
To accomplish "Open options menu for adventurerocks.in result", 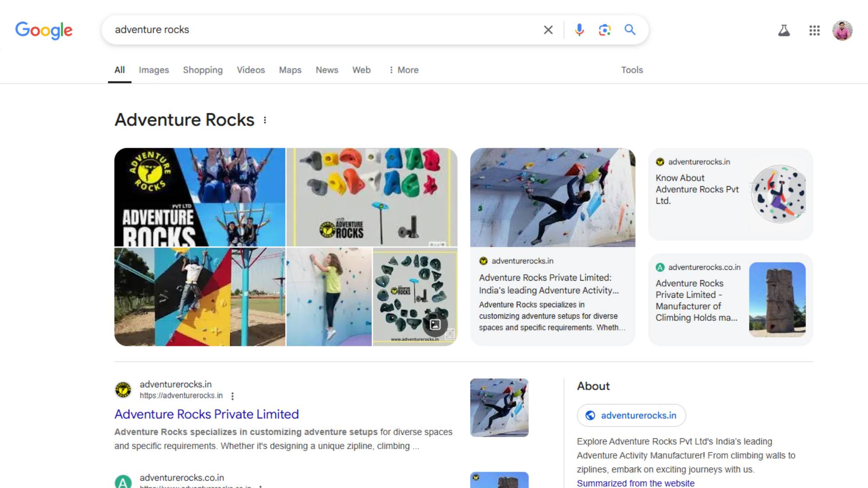I will pos(232,396).
